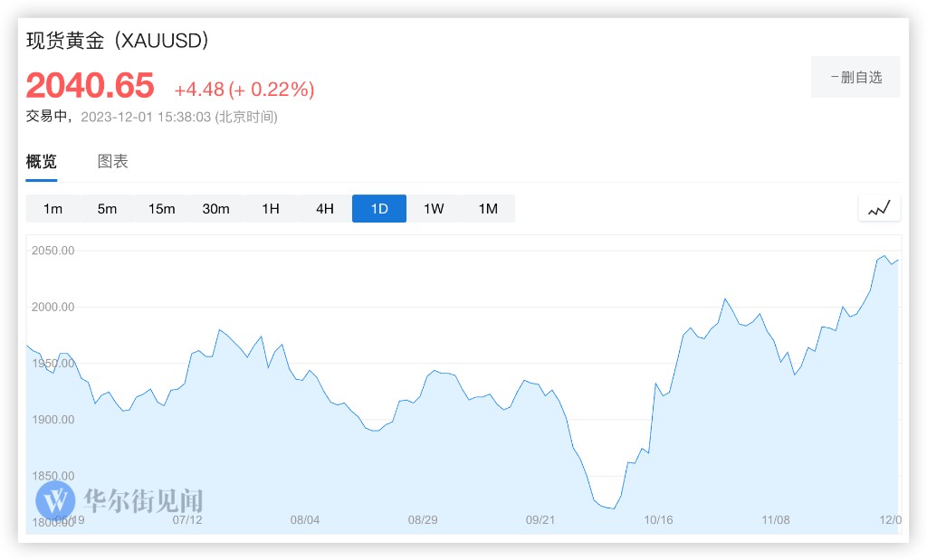
Task: Click the +4.48 (+0.22%) price change
Action: coord(244,90)
